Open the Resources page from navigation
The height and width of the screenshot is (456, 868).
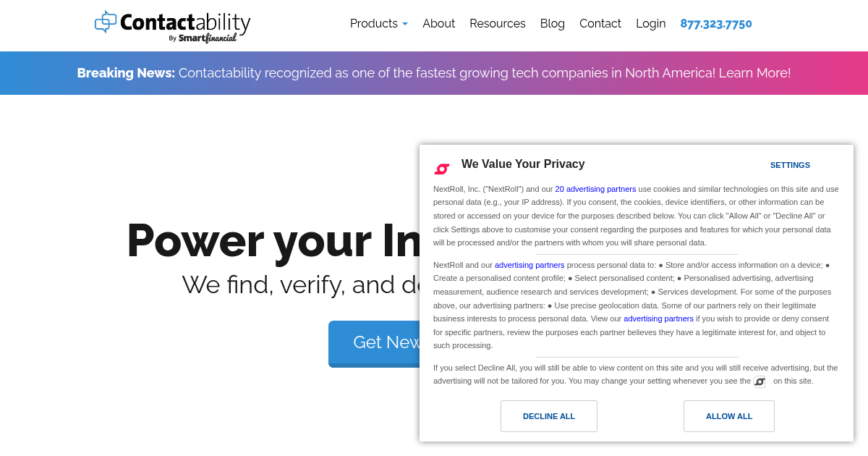click(x=498, y=24)
